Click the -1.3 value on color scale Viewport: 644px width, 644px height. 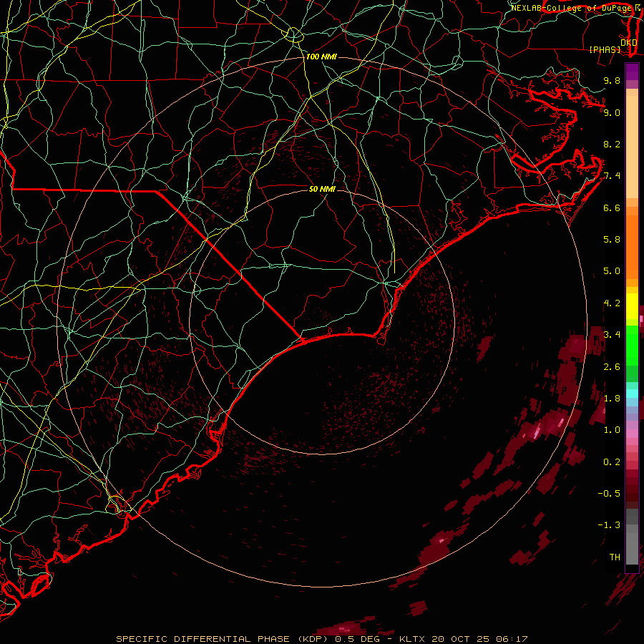coord(609,525)
